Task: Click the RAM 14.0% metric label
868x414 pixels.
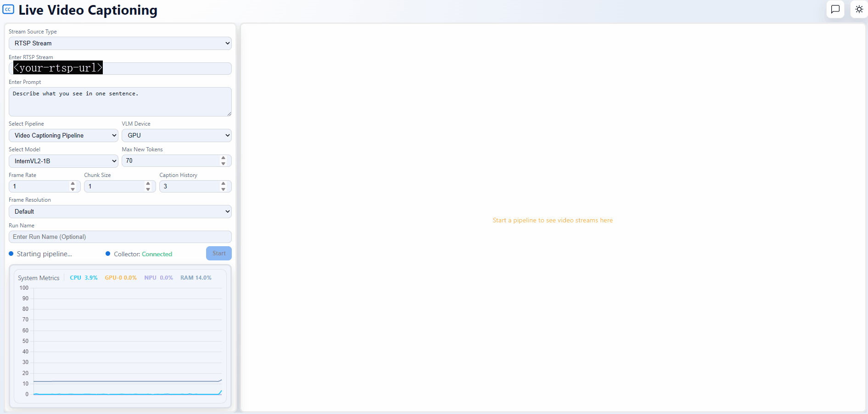Action: coord(196,278)
